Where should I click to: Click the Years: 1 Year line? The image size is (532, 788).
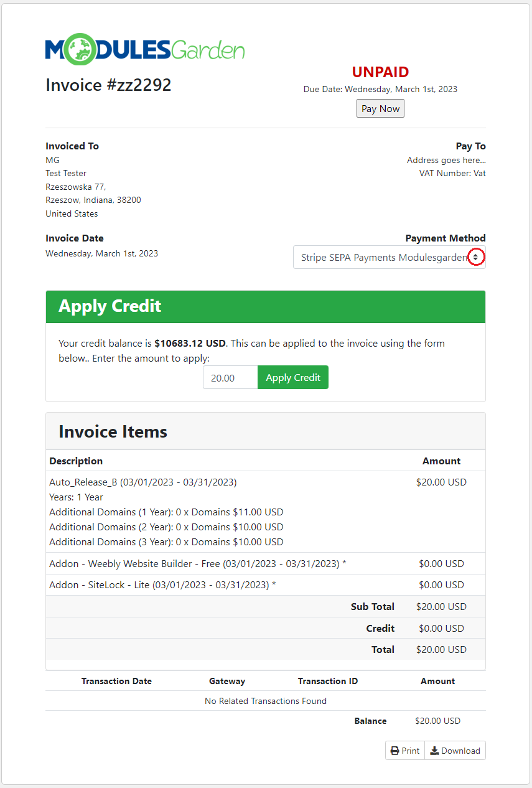coord(76,497)
